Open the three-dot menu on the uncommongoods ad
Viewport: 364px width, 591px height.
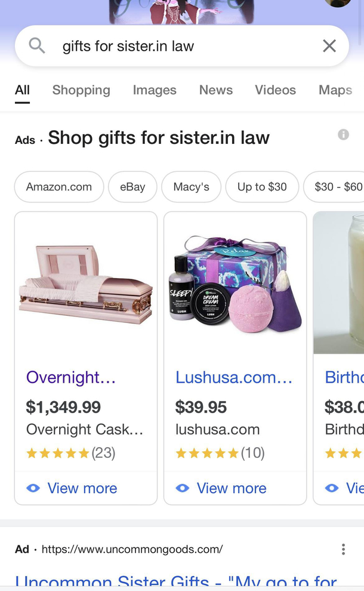[343, 549]
